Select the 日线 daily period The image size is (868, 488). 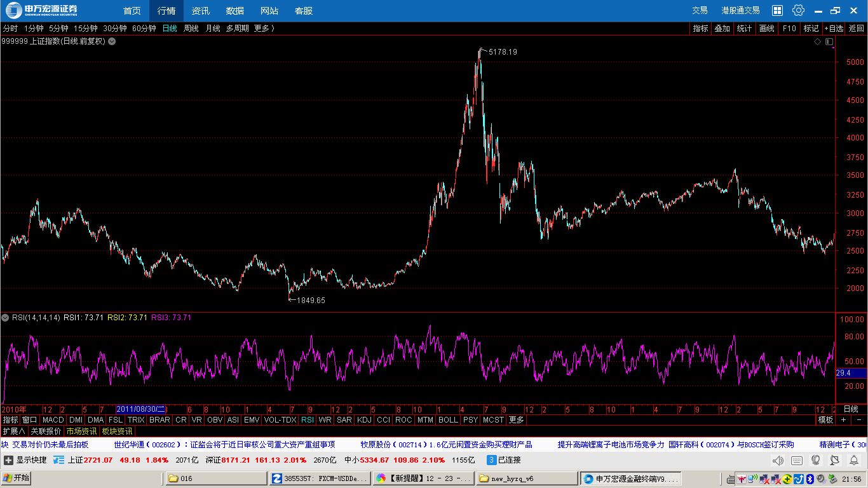pos(170,29)
